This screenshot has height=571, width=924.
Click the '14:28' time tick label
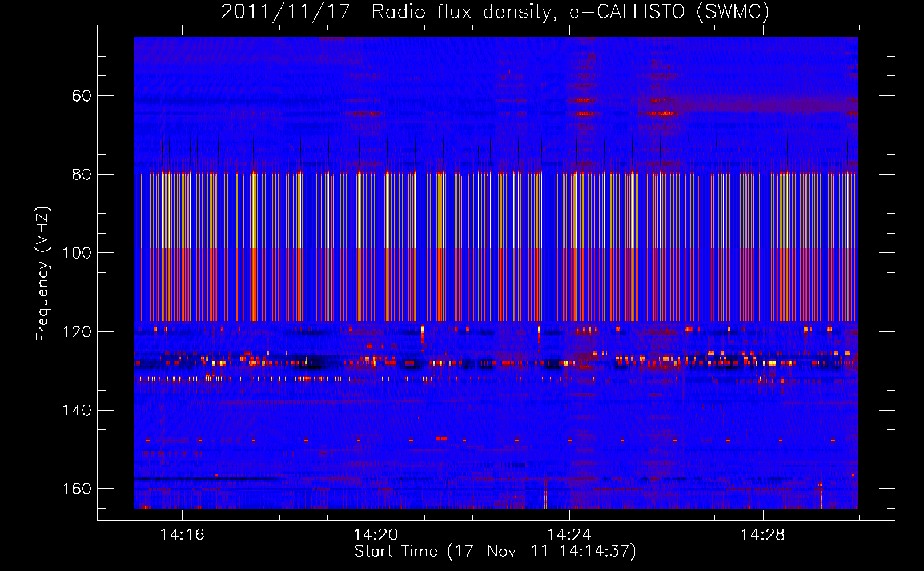coord(763,534)
